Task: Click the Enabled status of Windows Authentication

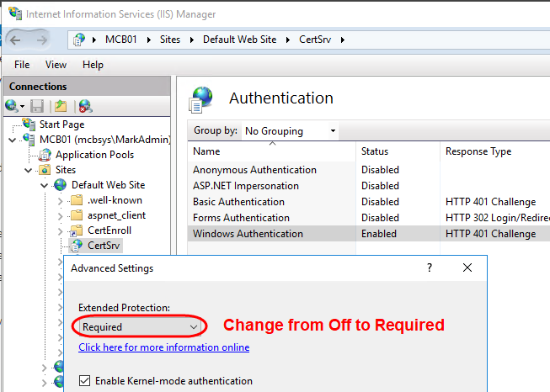Action: (379, 234)
